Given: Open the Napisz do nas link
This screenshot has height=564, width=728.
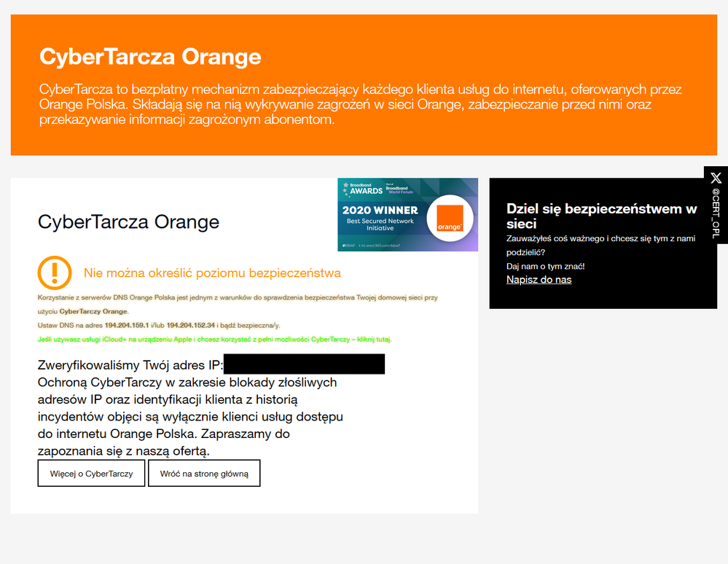Looking at the screenshot, I should click(538, 280).
